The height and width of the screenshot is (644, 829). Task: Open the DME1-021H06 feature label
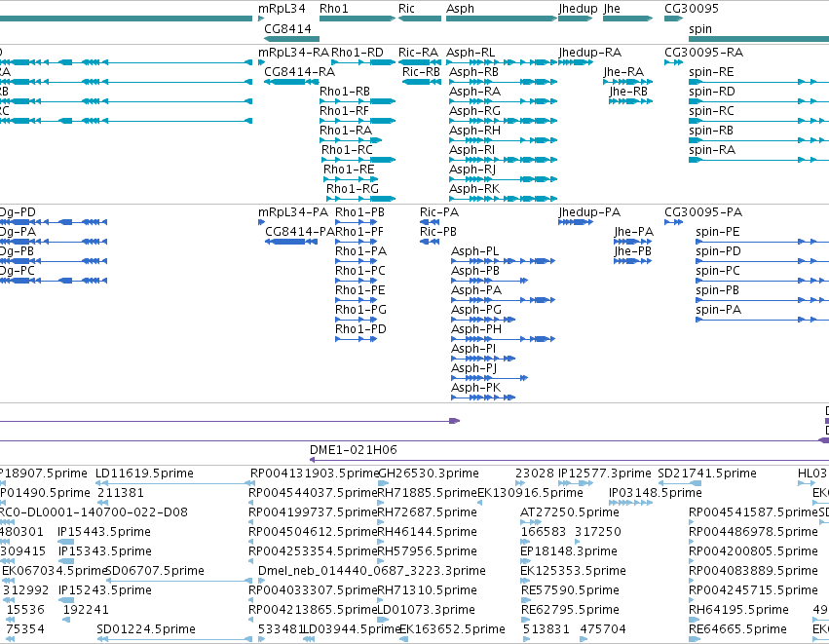coord(354,450)
